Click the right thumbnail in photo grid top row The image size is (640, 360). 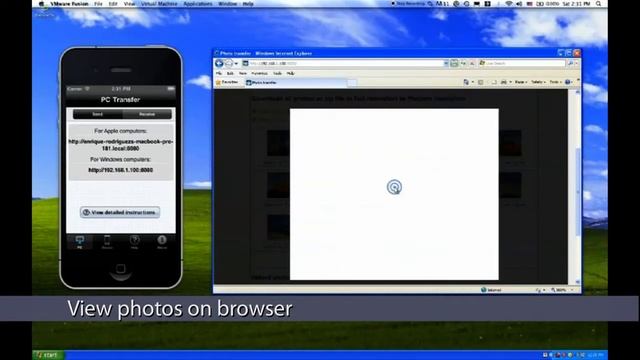tap(510, 143)
